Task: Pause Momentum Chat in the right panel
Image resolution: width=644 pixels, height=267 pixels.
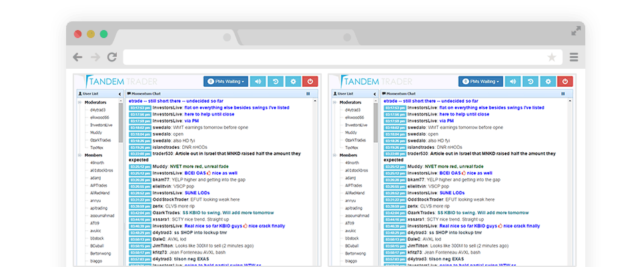Action: [563, 93]
